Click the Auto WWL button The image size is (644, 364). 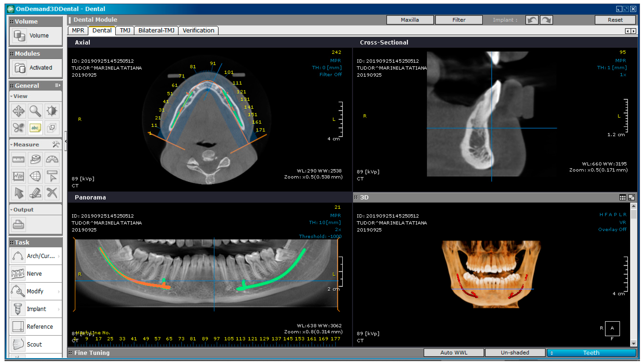pos(454,352)
